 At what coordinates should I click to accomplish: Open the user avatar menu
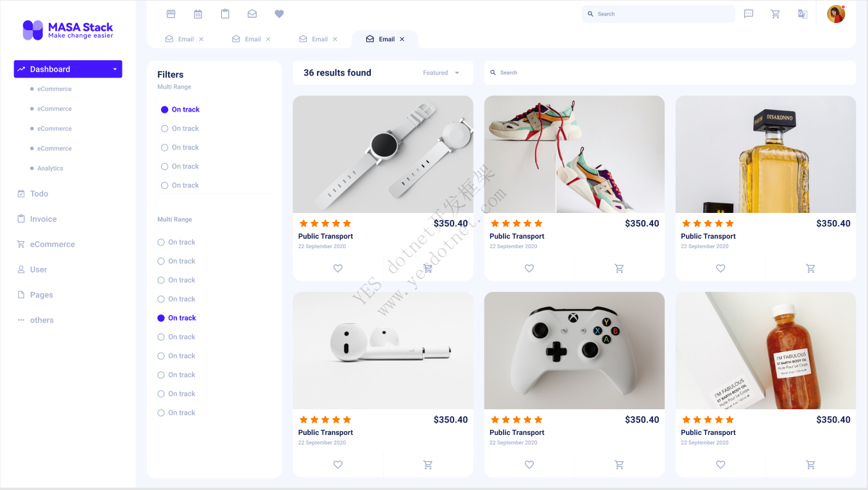pyautogui.click(x=836, y=14)
